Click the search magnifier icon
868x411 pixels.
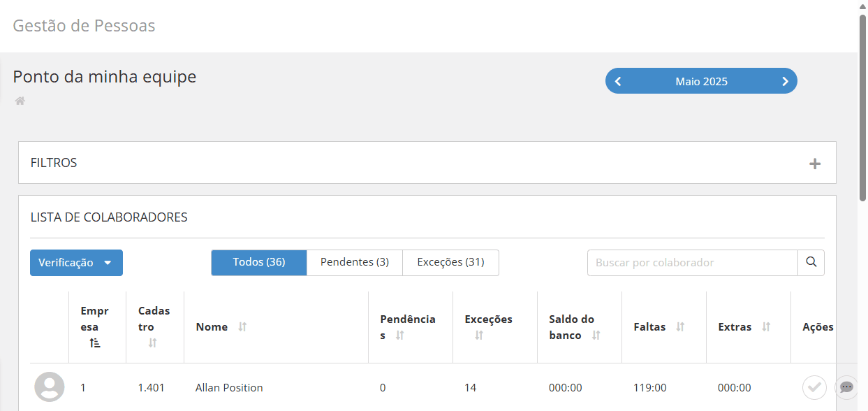coord(811,262)
